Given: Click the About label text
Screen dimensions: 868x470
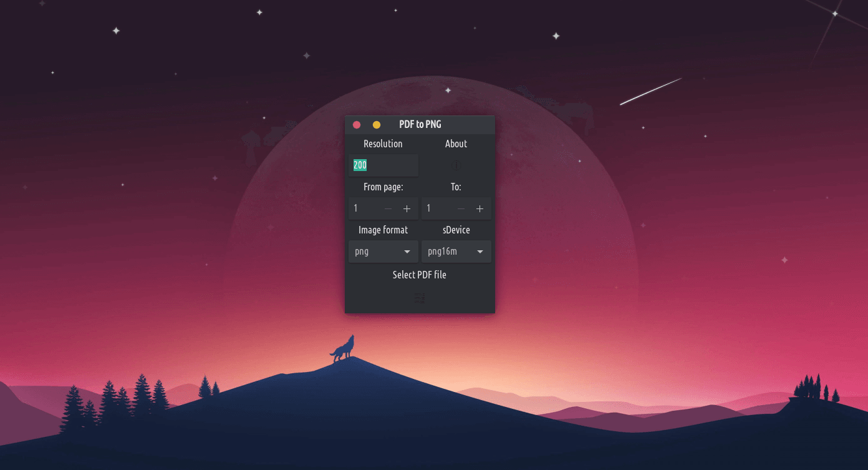Looking at the screenshot, I should click(x=456, y=144).
